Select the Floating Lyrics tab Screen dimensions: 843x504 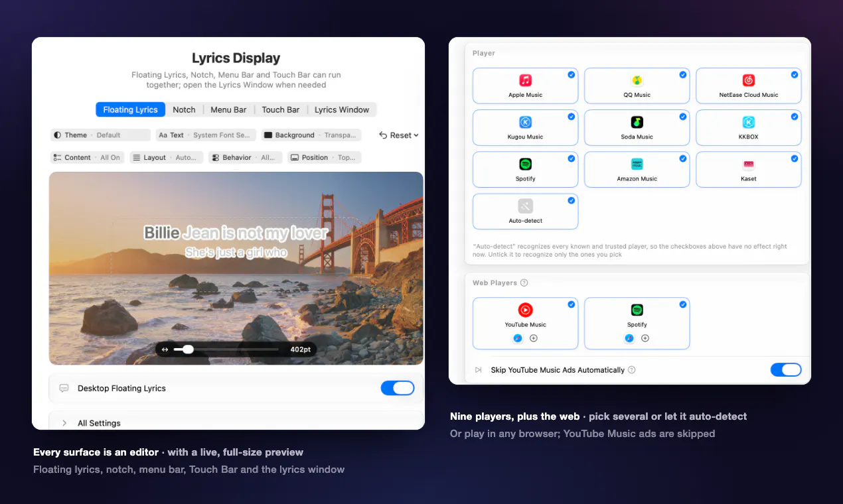(130, 109)
